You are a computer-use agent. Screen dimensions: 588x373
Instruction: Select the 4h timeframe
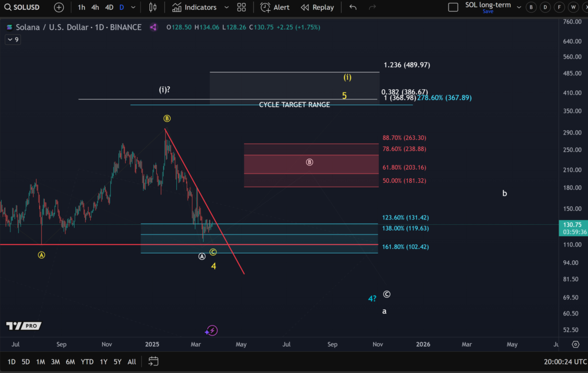pyautogui.click(x=95, y=7)
